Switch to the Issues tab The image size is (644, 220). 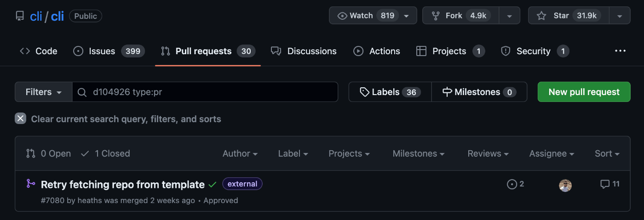109,51
